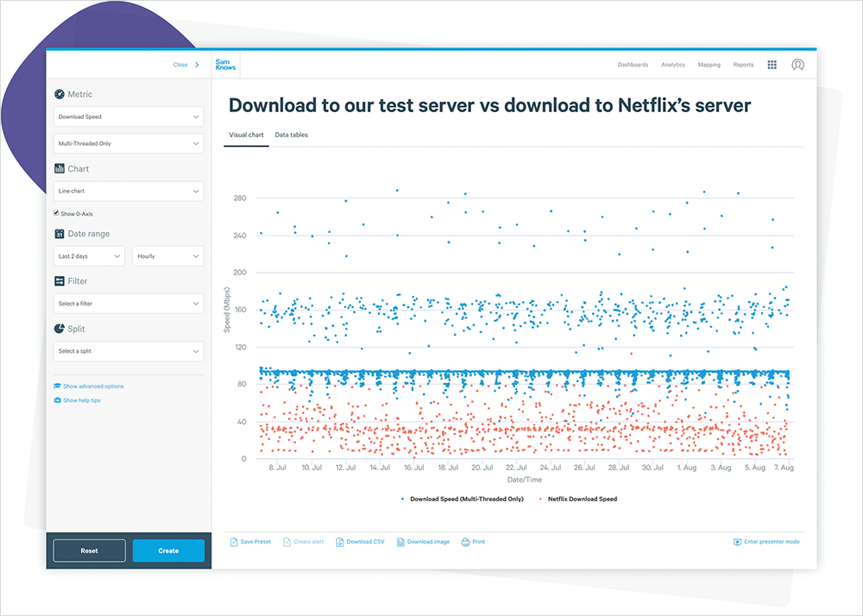Toggle the Show 0-Axis checkbox
Image resolution: width=863 pixels, height=616 pixels.
[57, 213]
